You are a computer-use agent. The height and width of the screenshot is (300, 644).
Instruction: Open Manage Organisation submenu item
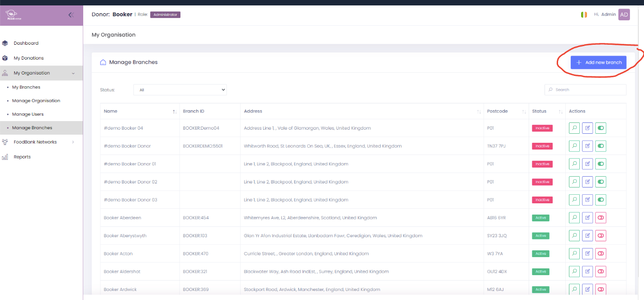point(36,101)
